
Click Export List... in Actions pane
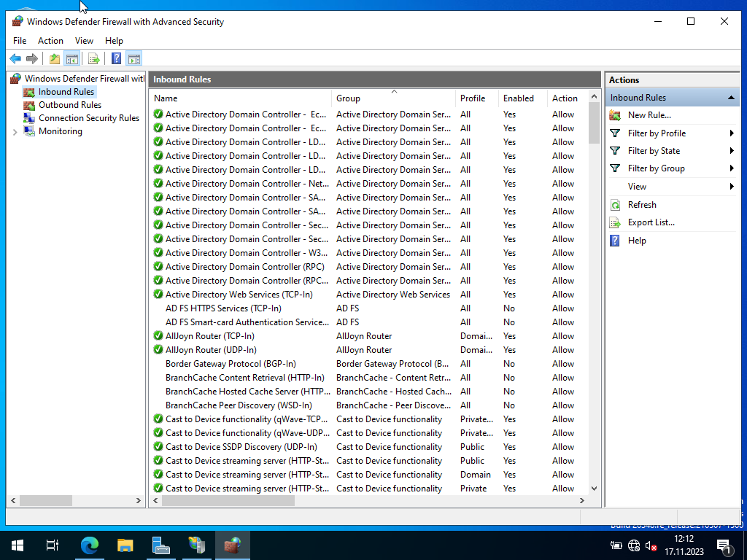pyautogui.click(x=651, y=222)
